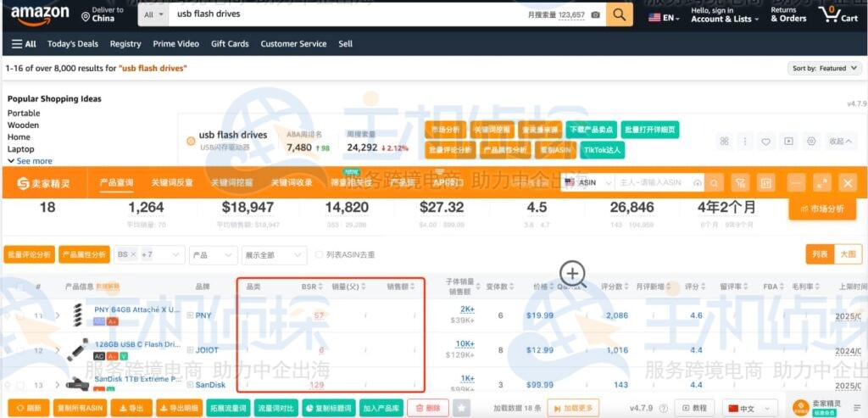Viewport: 868px width, 418px height.
Task: Toggle the 列表ASIN去重 checkbox
Action: click(319, 254)
